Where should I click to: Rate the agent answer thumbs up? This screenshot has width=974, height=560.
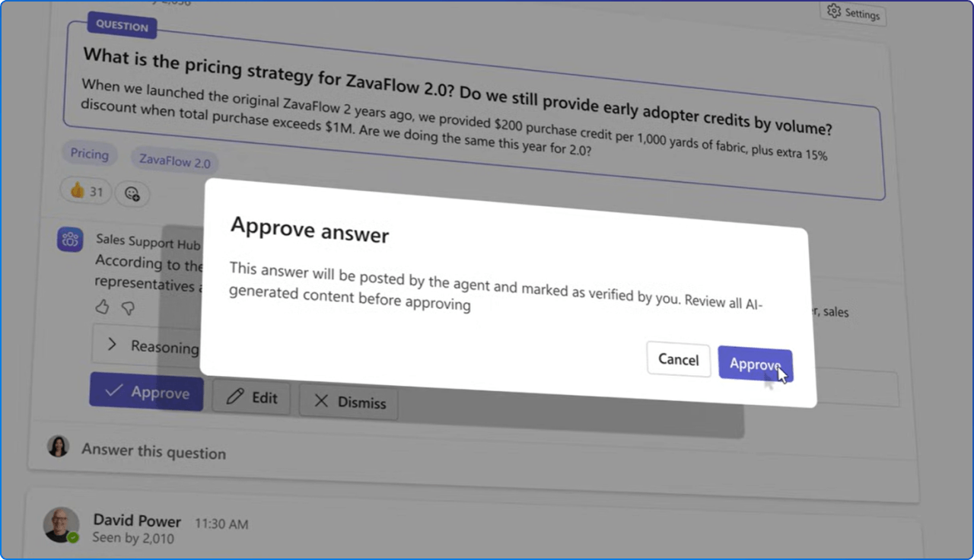pos(103,307)
